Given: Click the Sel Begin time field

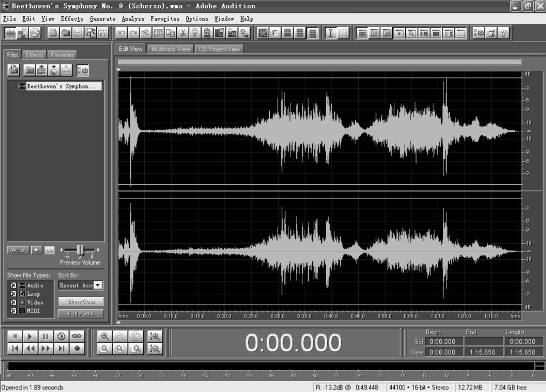Looking at the screenshot, I should coord(444,342).
